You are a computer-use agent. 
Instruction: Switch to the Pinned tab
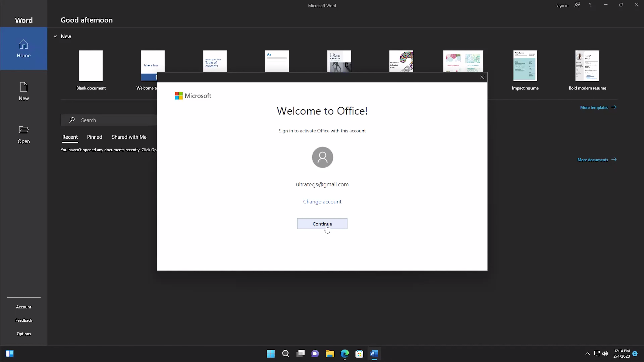point(94,137)
